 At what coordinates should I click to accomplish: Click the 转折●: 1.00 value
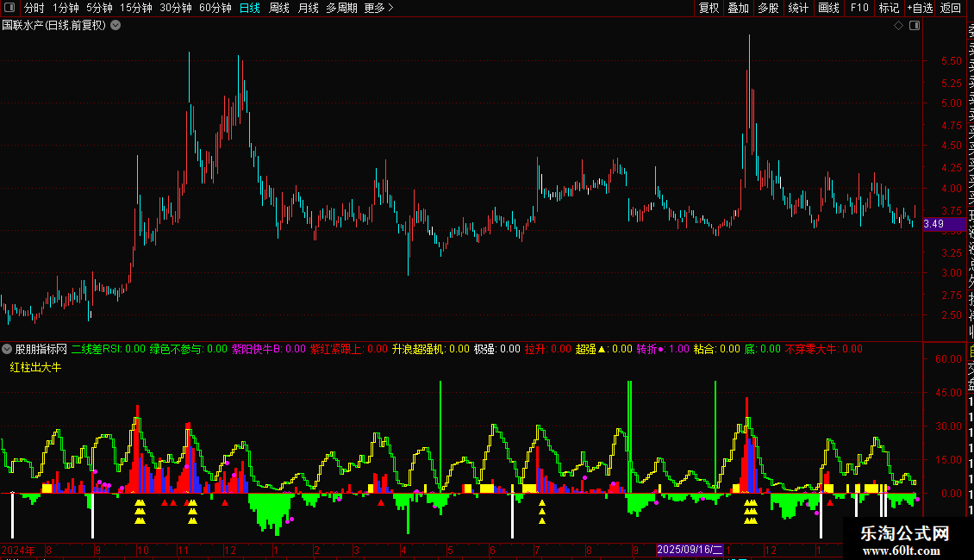(663, 349)
